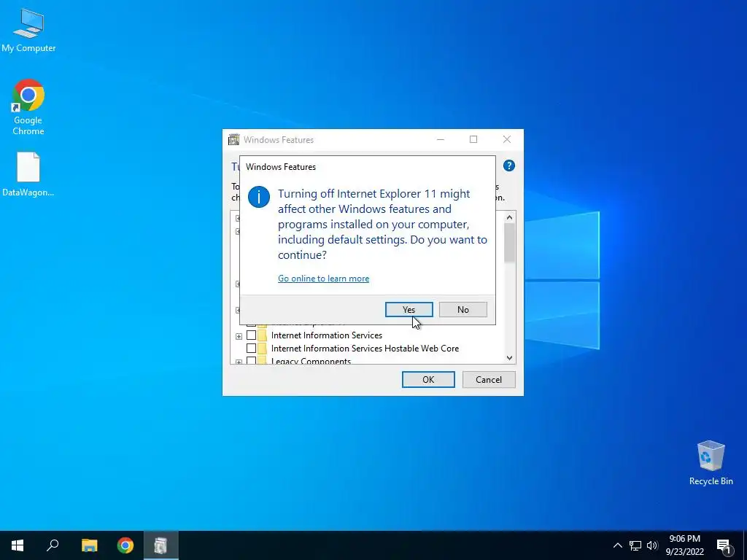747x560 pixels.
Task: Open taskbar search magnifier
Action: pos(53,545)
